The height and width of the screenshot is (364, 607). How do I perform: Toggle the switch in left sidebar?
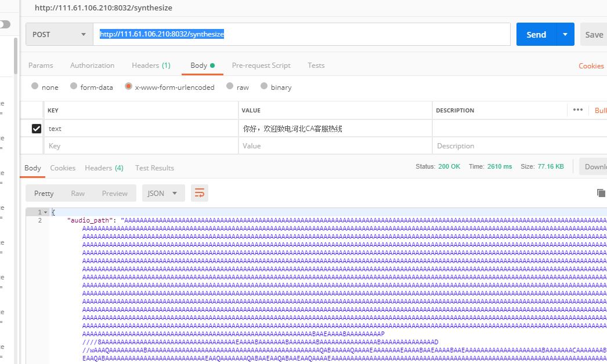point(5,24)
